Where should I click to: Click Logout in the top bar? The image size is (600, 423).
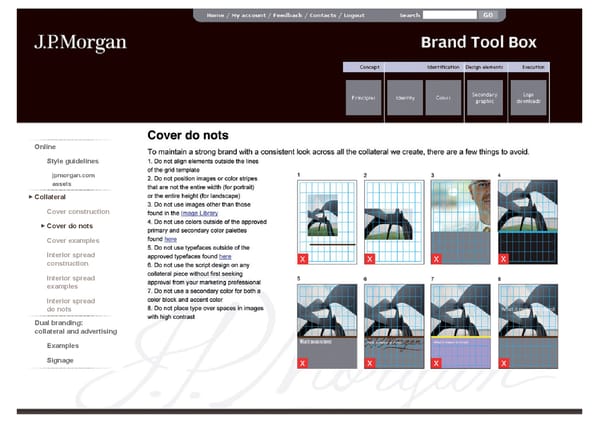point(354,16)
